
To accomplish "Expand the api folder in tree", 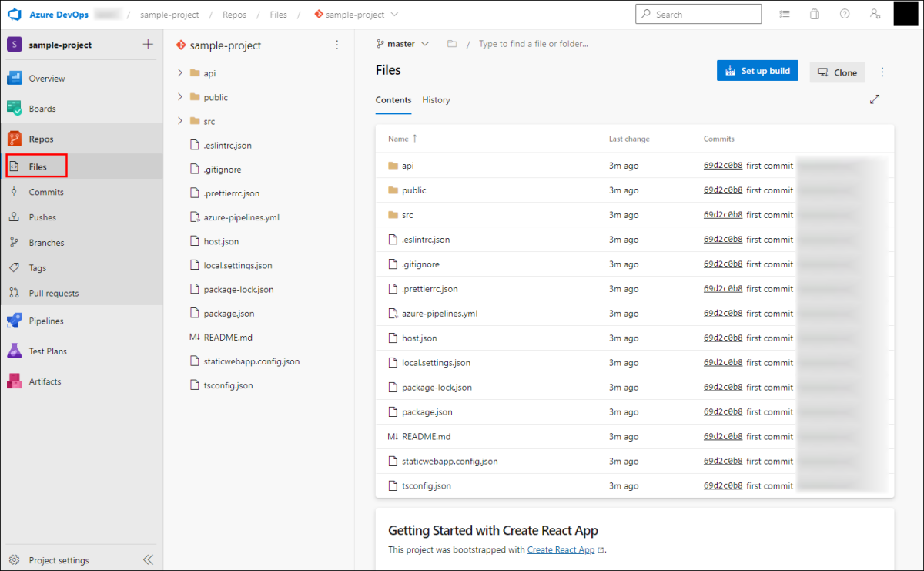I will click(180, 73).
